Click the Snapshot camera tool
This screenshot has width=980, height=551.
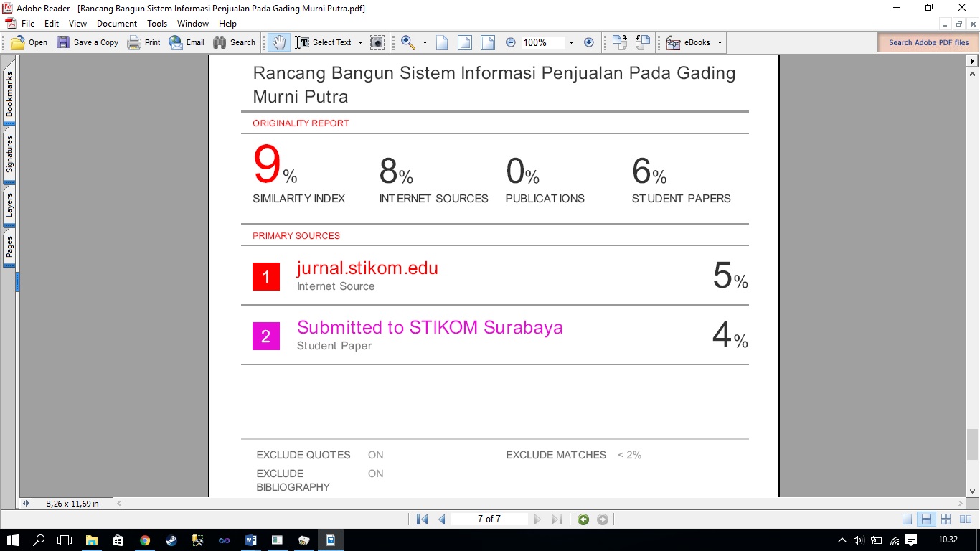pyautogui.click(x=377, y=42)
